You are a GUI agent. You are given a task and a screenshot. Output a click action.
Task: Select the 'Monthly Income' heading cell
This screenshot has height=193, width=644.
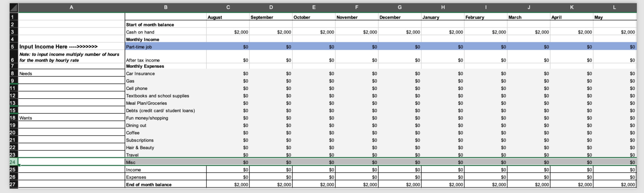[165, 39]
